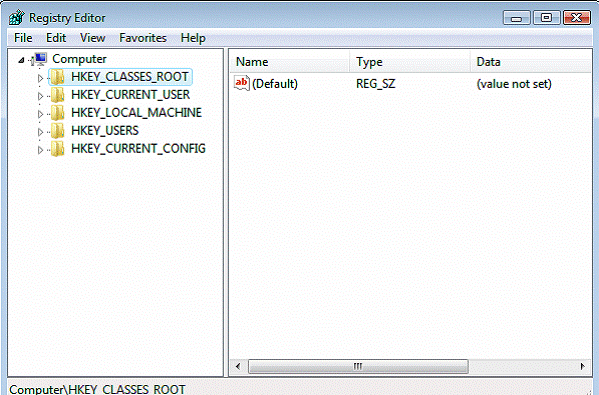Collapse the Computer root node
The image size is (599, 395).
[21, 60]
